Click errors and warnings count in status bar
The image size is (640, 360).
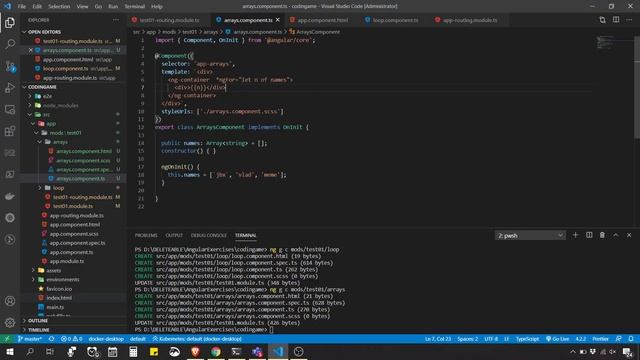(x=71, y=339)
